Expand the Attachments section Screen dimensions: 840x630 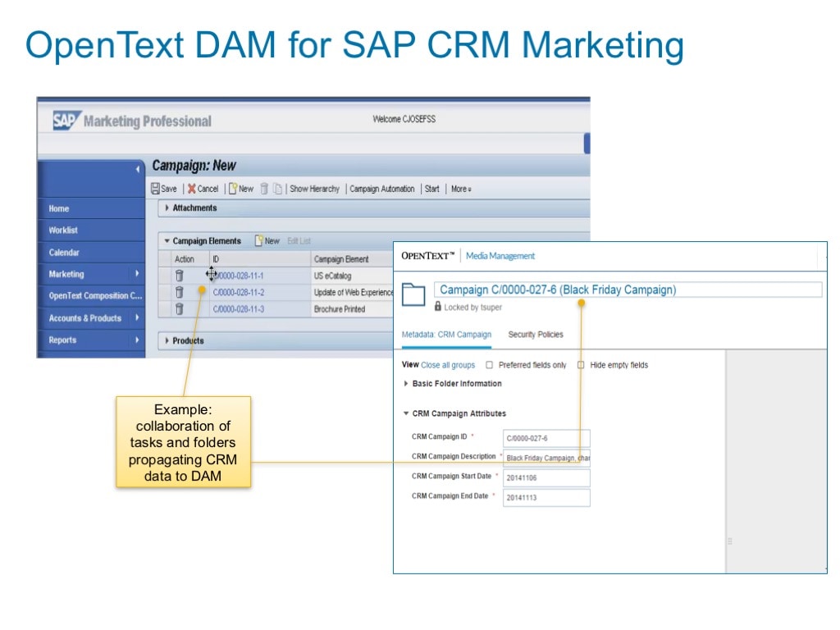point(167,208)
